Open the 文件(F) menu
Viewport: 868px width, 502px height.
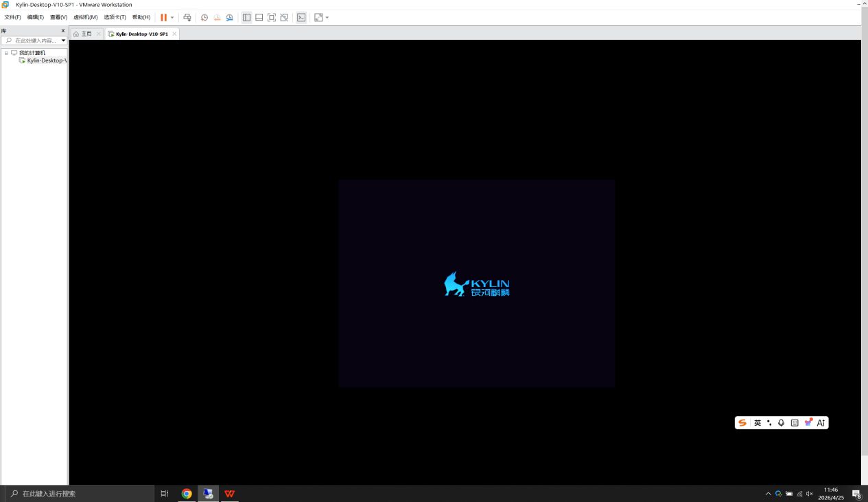tap(12, 17)
